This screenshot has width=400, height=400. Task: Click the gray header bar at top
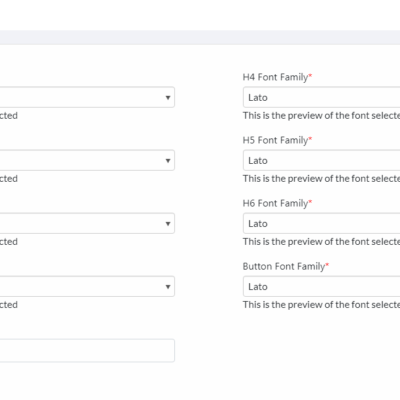tap(200, 37)
